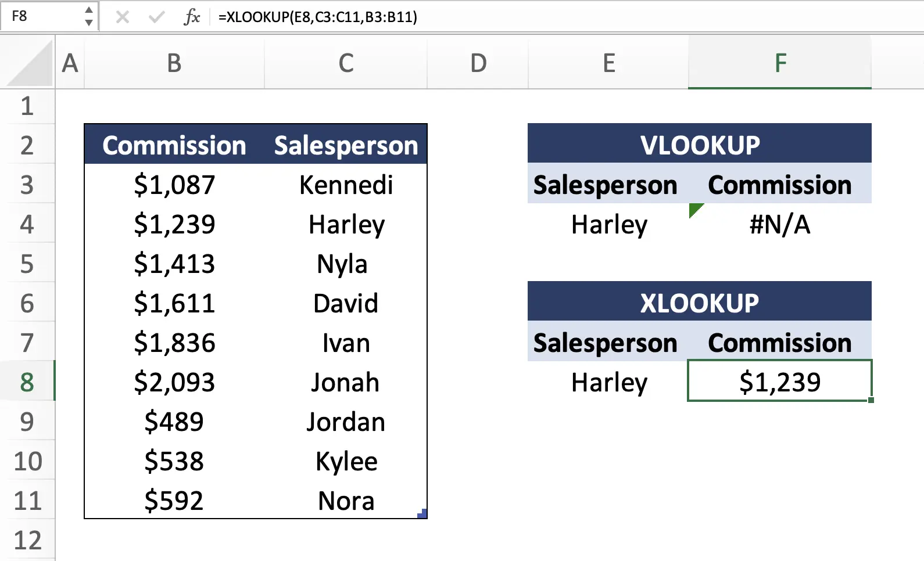Click the down arrow in the Name Box
The width and height of the screenshot is (924, 561).
[88, 22]
